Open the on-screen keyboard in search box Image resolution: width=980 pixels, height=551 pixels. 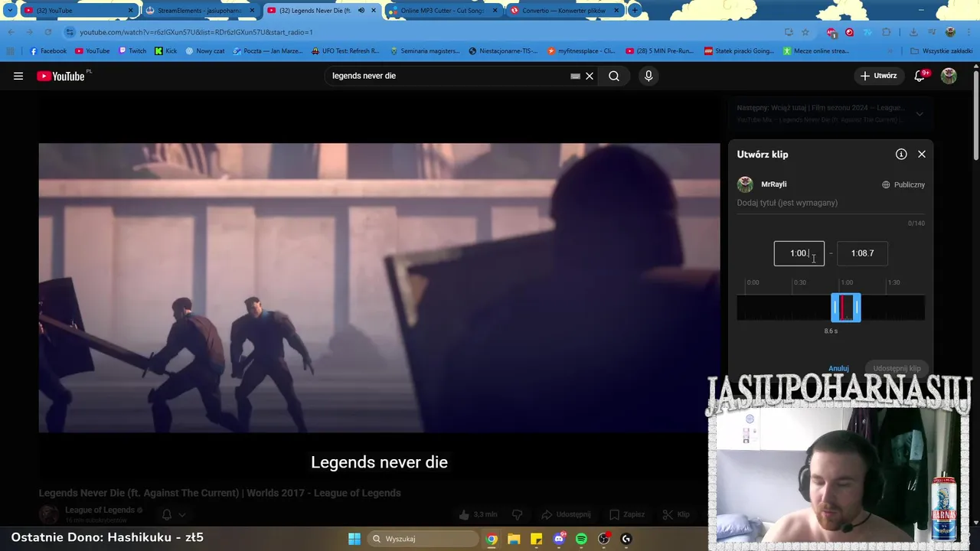pyautogui.click(x=575, y=76)
